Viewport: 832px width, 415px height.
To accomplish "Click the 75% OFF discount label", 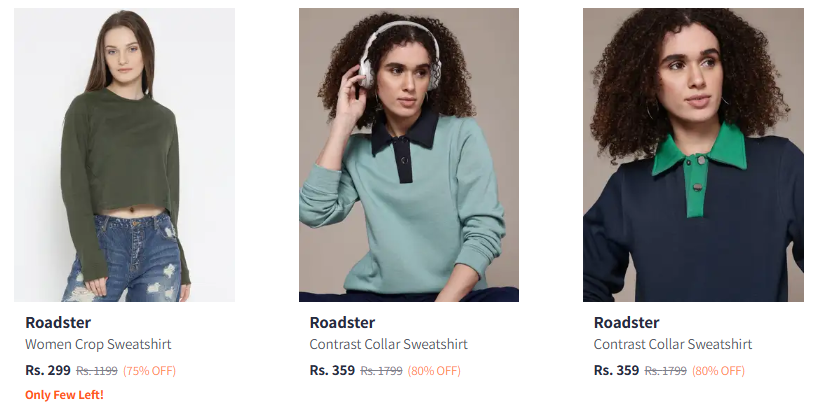I will click(x=150, y=371).
